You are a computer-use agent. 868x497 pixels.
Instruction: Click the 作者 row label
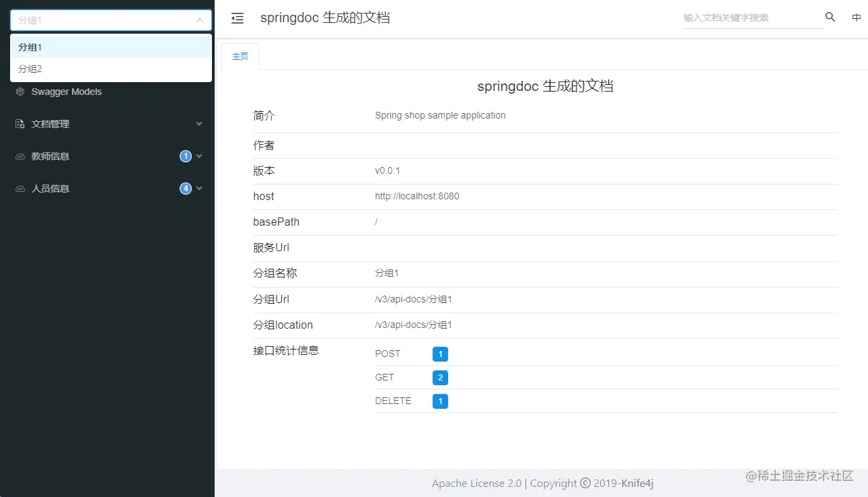(x=264, y=145)
